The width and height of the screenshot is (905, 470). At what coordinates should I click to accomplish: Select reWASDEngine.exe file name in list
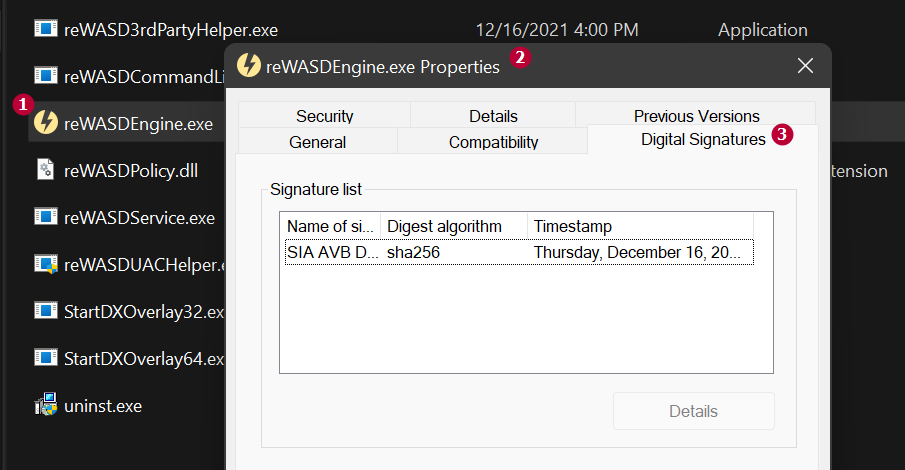point(139,124)
